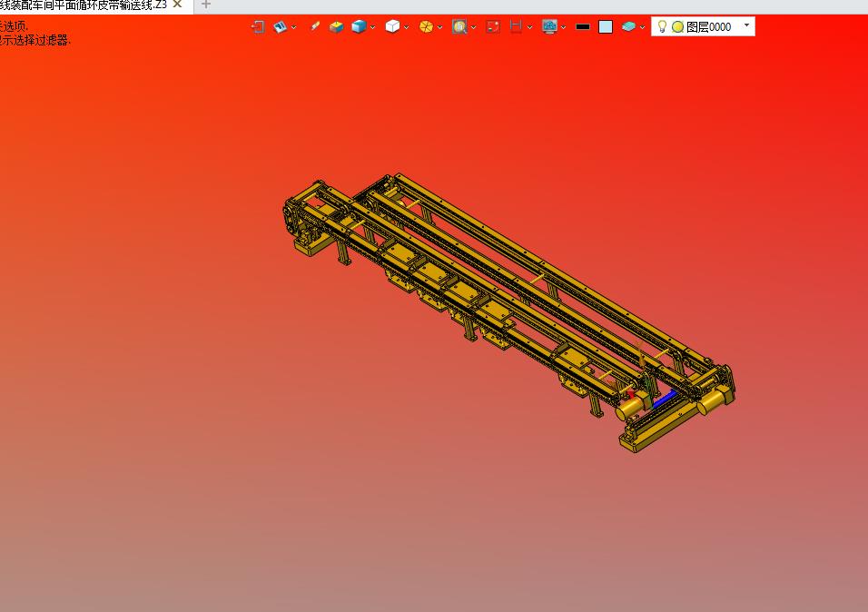Click the yellow-blue block icon

[x=336, y=26]
